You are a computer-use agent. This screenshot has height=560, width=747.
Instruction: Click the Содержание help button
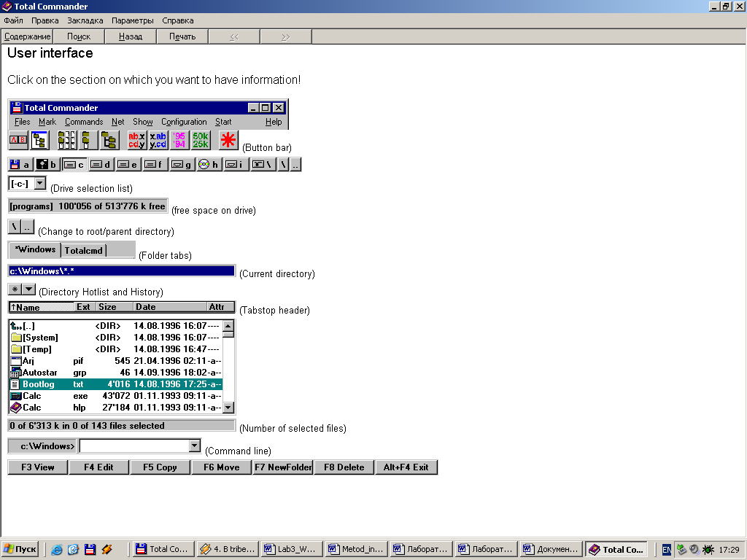27,36
